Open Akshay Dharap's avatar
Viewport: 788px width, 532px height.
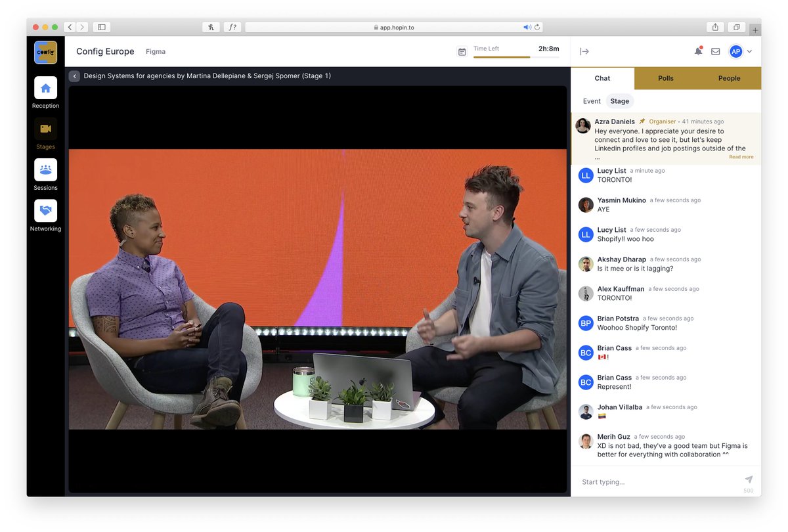click(586, 264)
